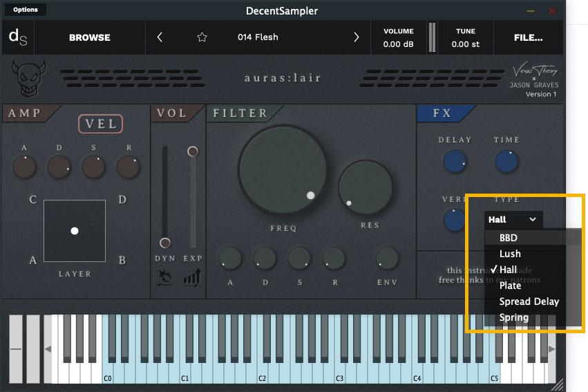Click the modulation wheel strip
The height and width of the screenshot is (392, 588).
coord(33,349)
